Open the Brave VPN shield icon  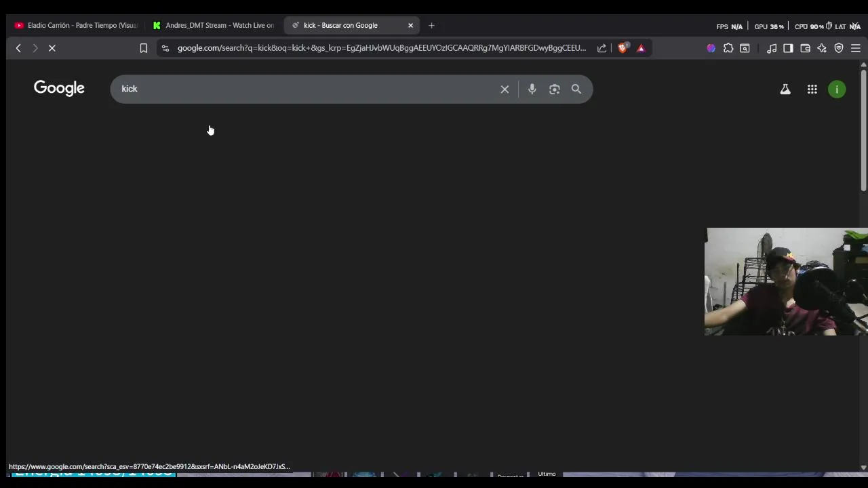839,48
